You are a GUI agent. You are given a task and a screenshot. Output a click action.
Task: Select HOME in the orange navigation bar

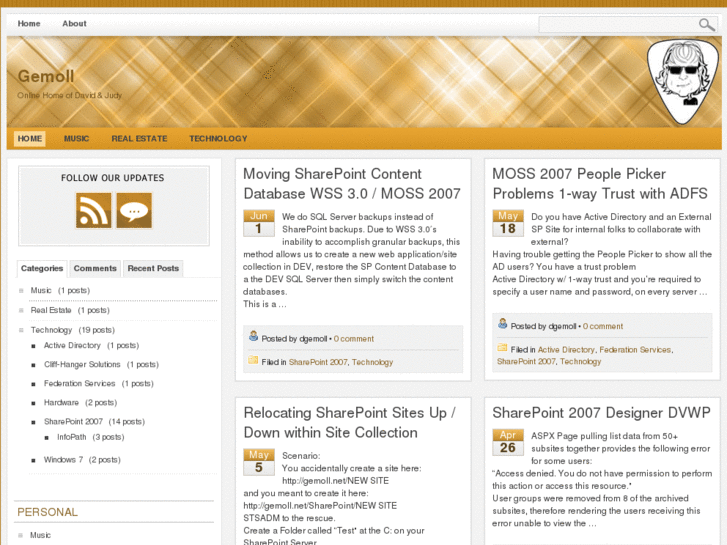tap(30, 139)
